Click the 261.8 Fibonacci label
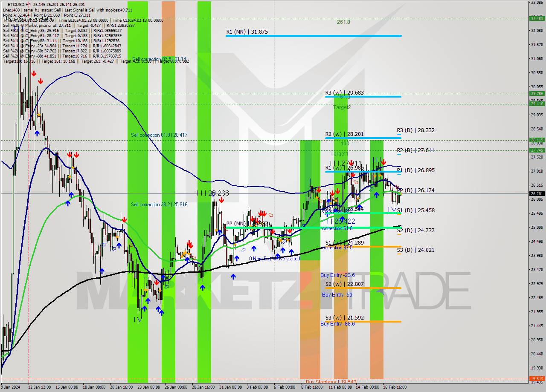546x392 pixels. [343, 22]
